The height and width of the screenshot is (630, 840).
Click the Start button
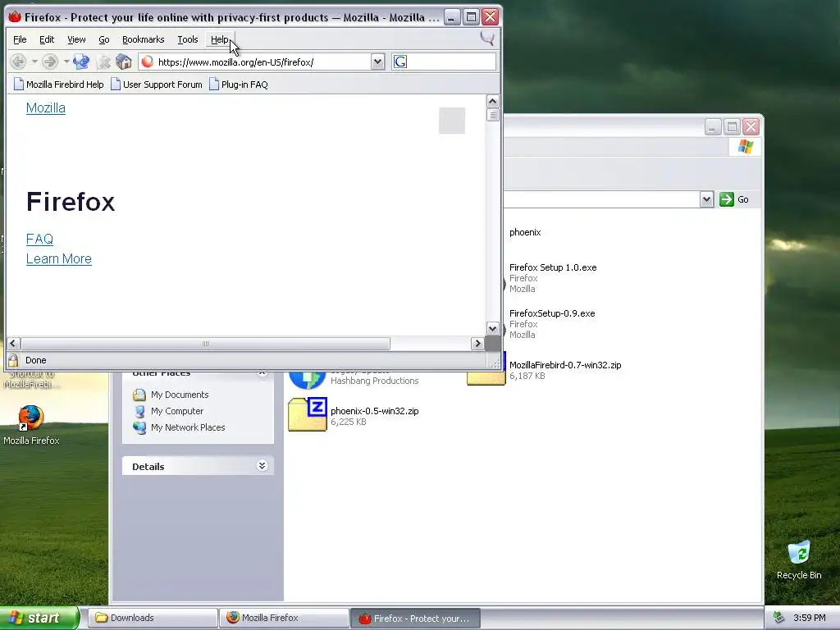[39, 618]
